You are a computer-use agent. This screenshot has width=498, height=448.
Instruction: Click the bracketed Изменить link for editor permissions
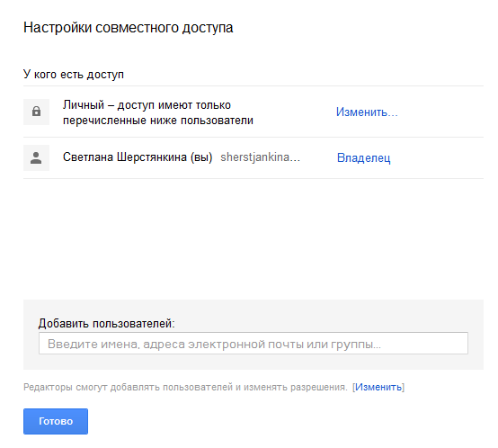[378, 387]
